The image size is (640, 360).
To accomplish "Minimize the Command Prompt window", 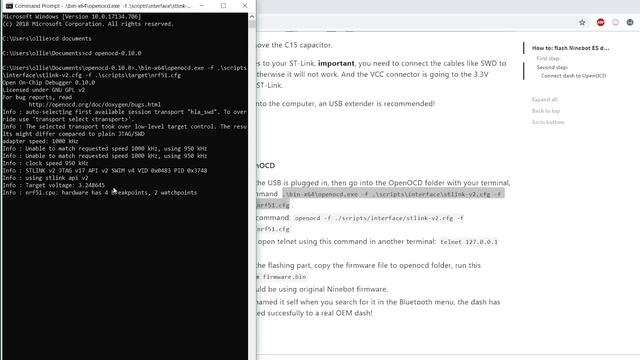I will (202, 6).
